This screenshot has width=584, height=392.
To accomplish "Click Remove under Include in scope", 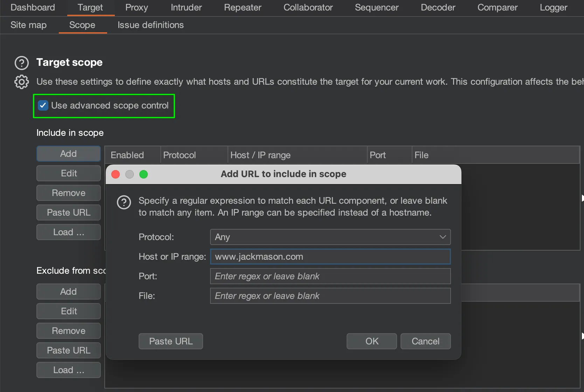I will tap(69, 193).
